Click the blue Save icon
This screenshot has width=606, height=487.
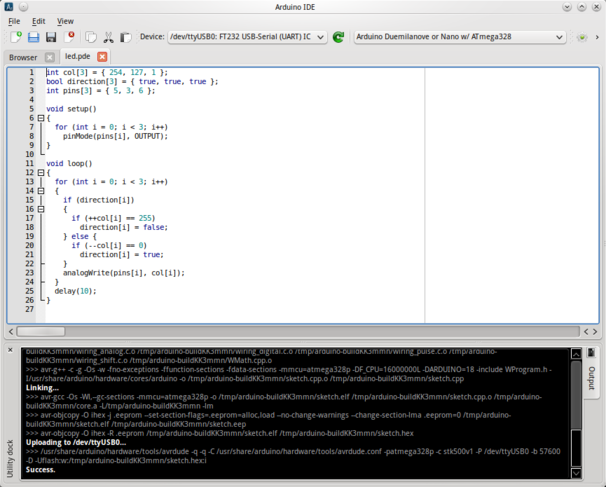pyautogui.click(x=34, y=37)
